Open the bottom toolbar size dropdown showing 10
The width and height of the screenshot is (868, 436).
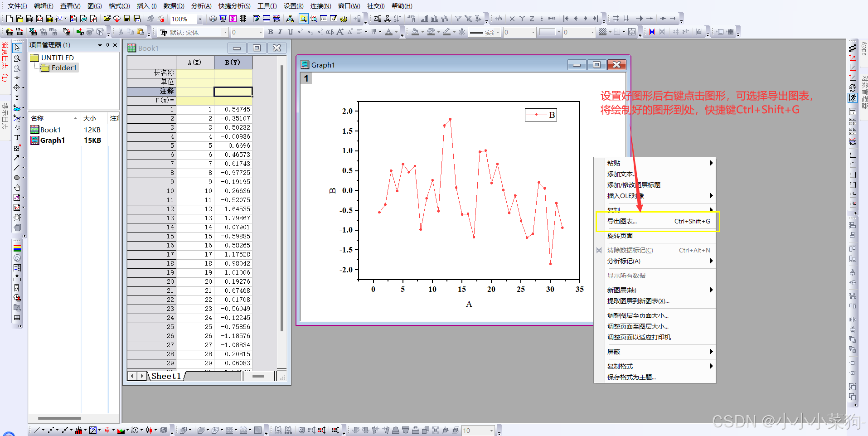(491, 431)
